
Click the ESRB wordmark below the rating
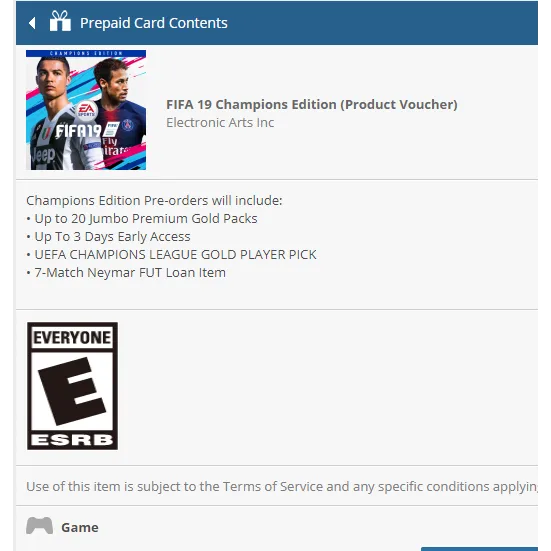[72, 440]
